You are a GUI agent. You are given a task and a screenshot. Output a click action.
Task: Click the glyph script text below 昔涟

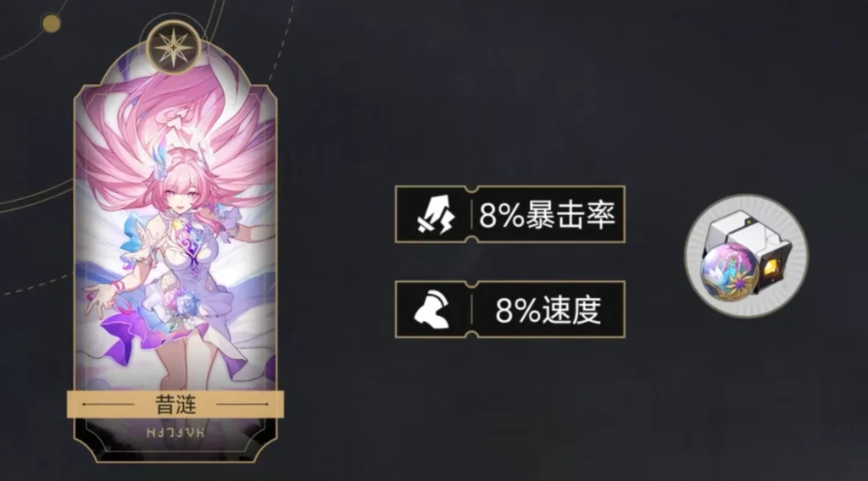pos(175,433)
